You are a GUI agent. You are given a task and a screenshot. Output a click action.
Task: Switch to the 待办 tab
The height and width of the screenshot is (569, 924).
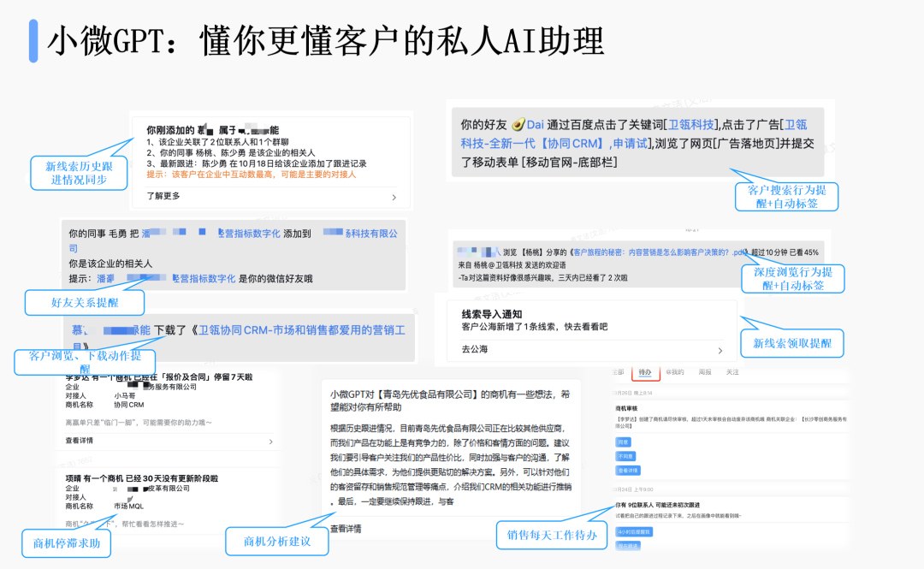pyautogui.click(x=645, y=372)
